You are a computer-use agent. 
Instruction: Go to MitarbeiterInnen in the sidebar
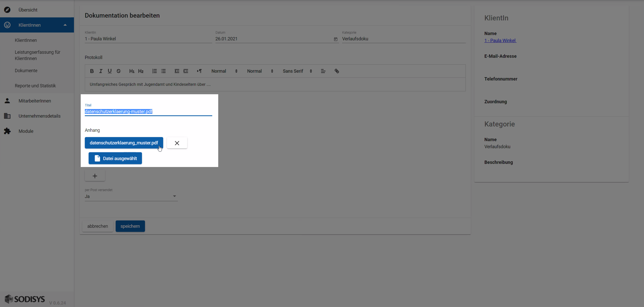pos(35,101)
